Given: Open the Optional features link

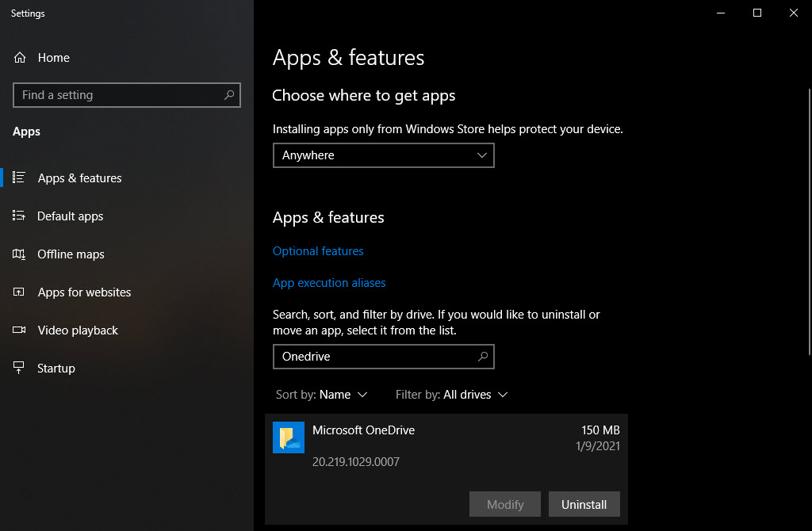Looking at the screenshot, I should tap(318, 251).
